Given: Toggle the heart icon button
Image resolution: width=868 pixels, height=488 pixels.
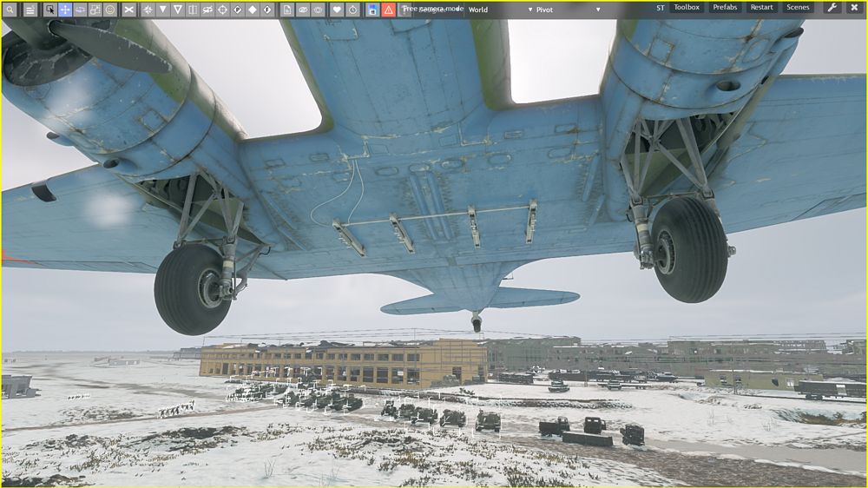Looking at the screenshot, I should point(337,10).
